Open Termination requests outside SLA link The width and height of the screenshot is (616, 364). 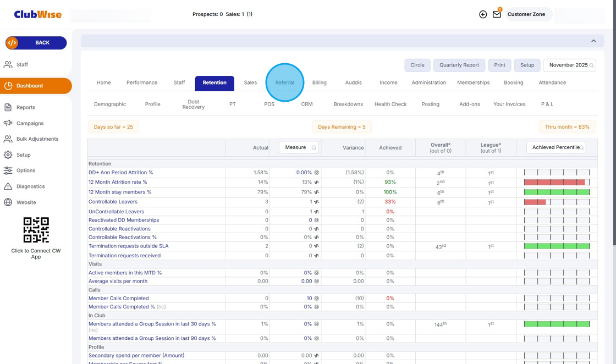(x=129, y=246)
